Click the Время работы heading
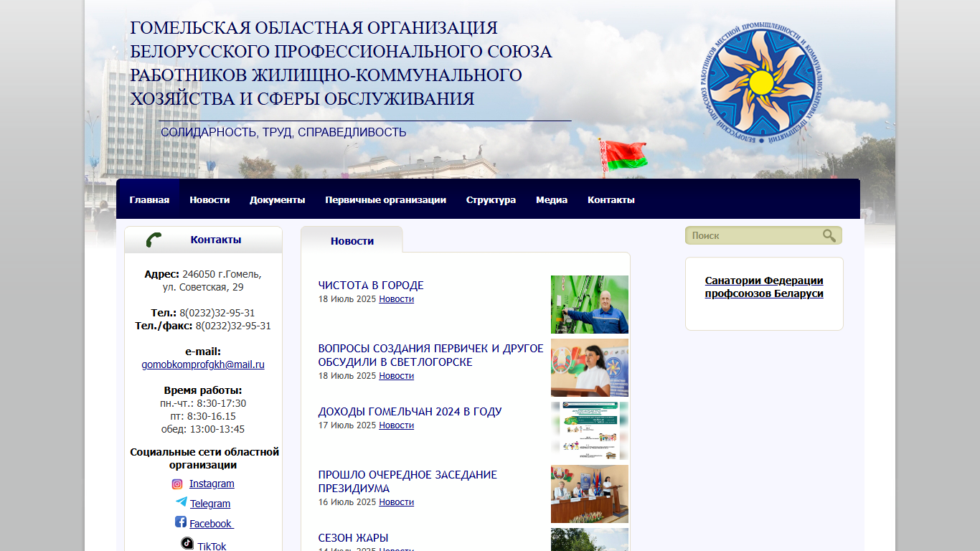The width and height of the screenshot is (980, 551). (203, 390)
